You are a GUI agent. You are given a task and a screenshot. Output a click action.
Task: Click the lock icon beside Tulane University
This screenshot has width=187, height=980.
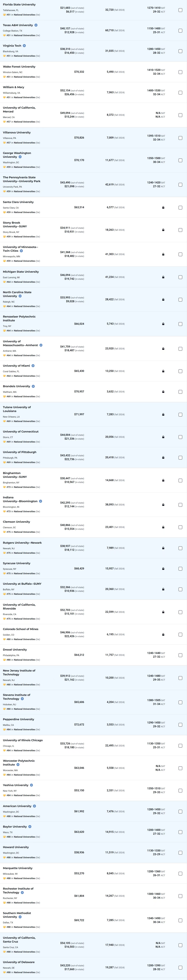(163, 415)
